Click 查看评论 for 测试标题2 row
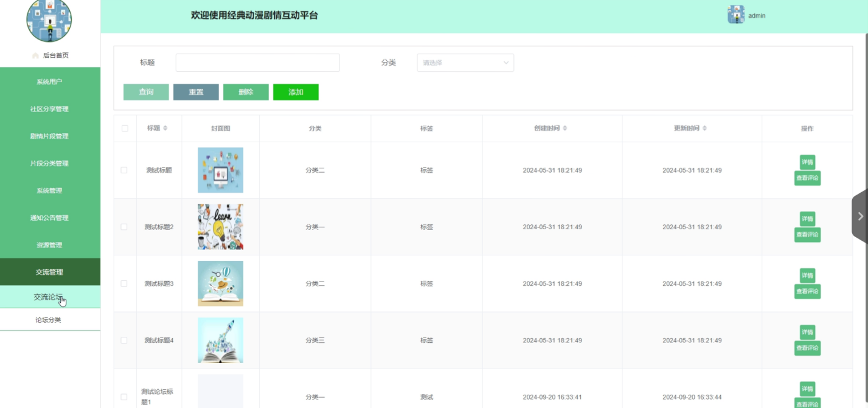 pos(807,235)
